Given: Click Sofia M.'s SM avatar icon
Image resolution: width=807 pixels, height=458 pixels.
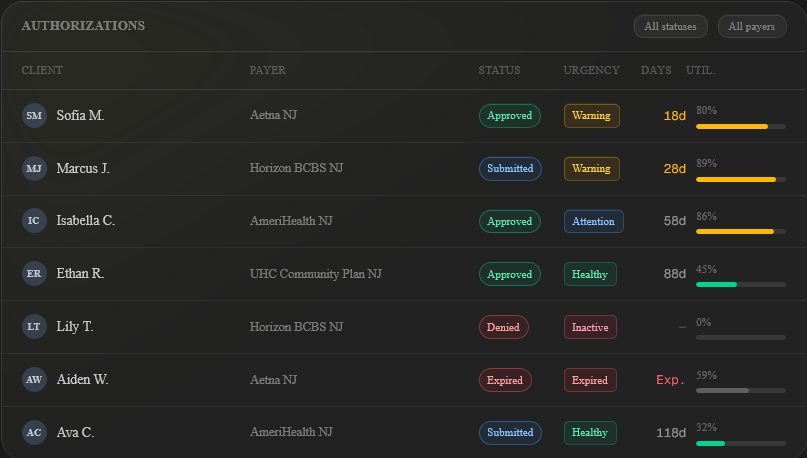Looking at the screenshot, I should [x=34, y=116].
